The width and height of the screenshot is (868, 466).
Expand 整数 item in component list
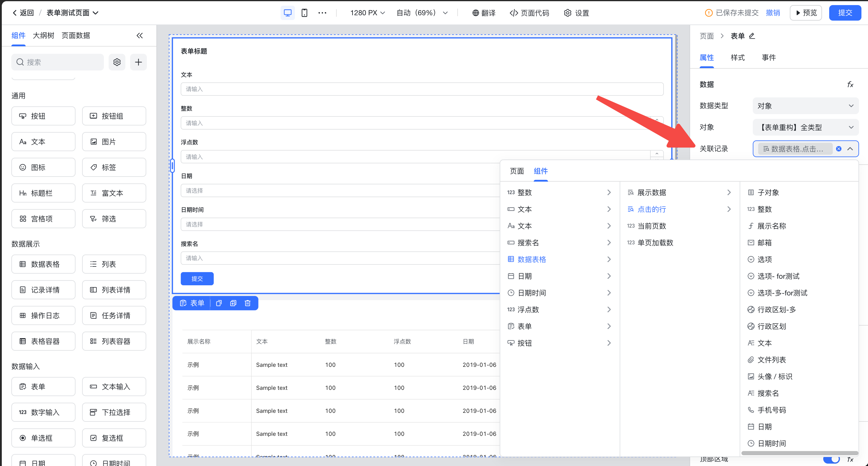tap(559, 193)
